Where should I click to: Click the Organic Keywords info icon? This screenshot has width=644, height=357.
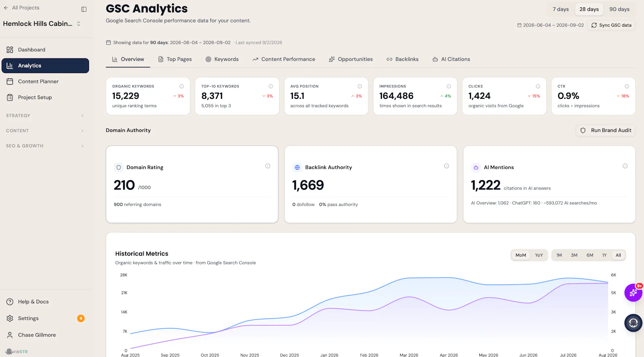pos(182,86)
